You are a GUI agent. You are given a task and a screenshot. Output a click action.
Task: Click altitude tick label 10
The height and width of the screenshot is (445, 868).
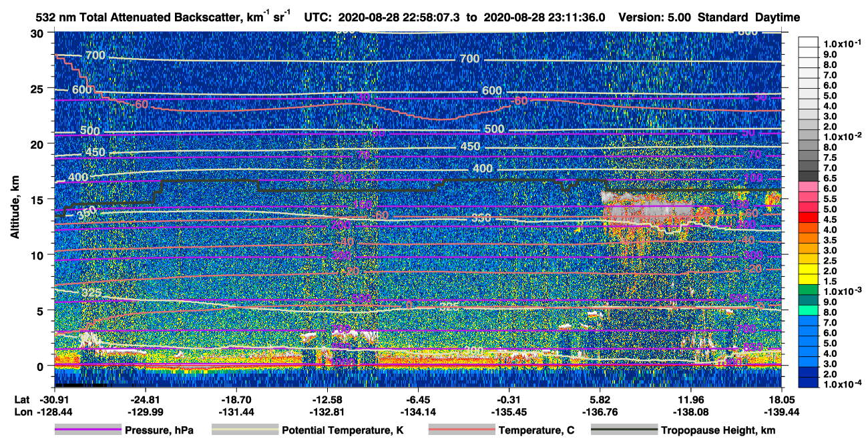[39, 254]
